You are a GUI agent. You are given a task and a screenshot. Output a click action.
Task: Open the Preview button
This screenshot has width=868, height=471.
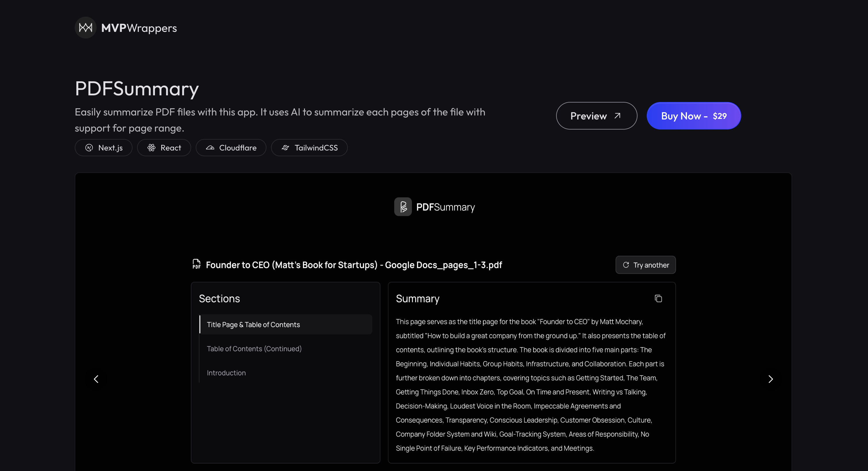pos(596,116)
